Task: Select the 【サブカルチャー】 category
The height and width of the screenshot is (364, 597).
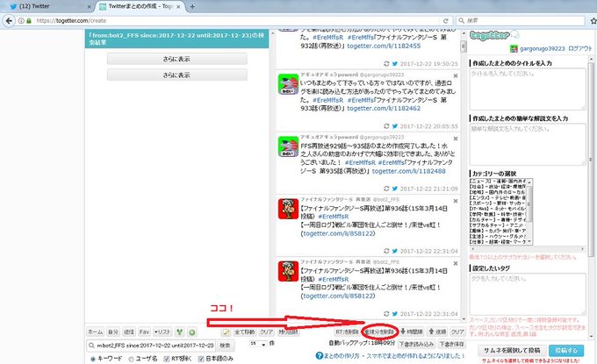Action: [x=498, y=225]
